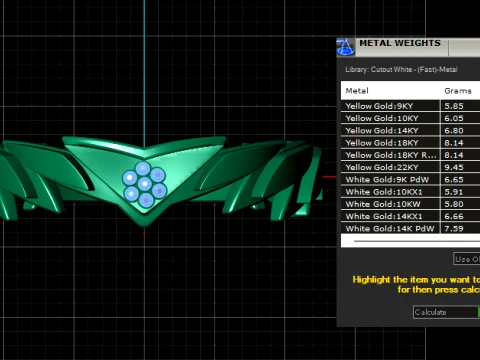Select the Yellow Gold:10KY row
This screenshot has width=480, height=360.
click(410, 118)
